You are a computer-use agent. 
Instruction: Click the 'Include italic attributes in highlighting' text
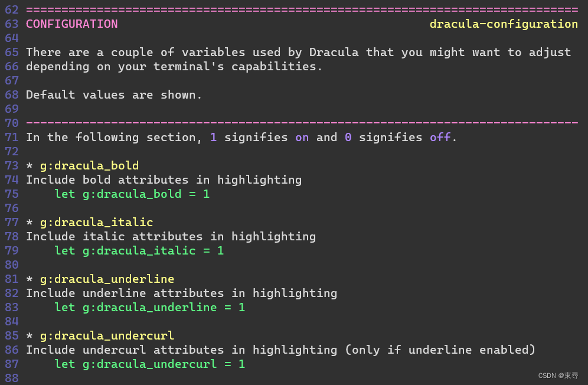[x=171, y=237]
